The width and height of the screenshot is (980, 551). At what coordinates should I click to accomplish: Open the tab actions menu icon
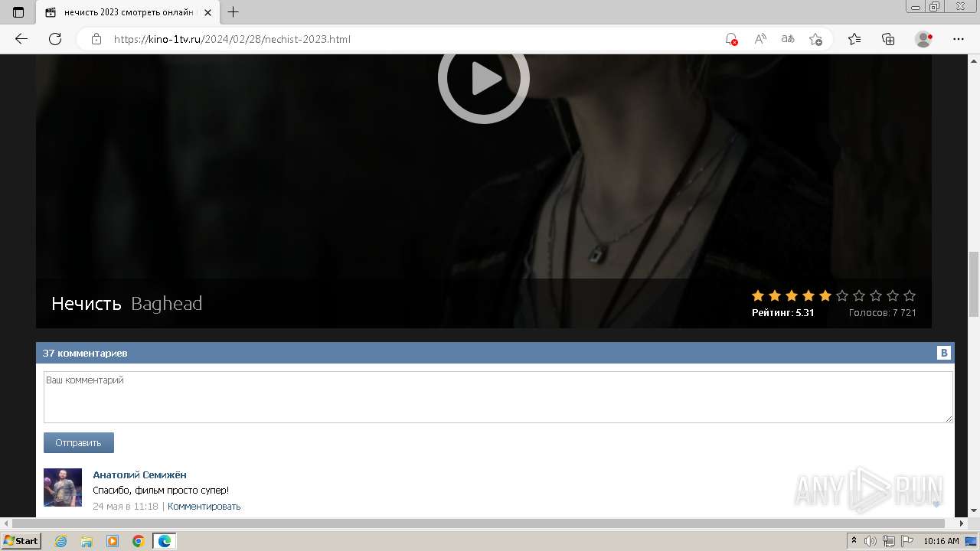(18, 12)
